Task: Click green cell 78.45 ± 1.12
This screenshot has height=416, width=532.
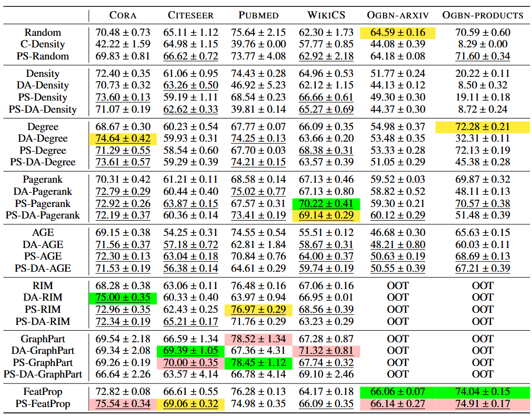Action: (258, 363)
